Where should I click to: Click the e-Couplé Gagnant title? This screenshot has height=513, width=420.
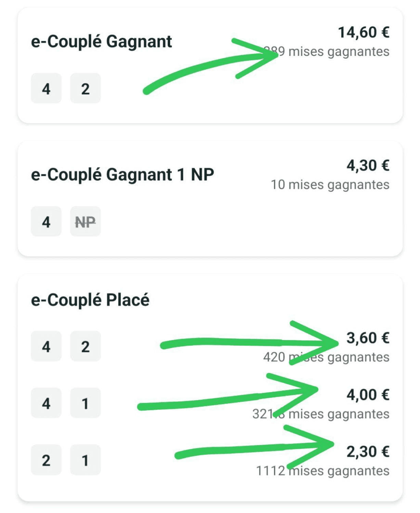point(101,42)
